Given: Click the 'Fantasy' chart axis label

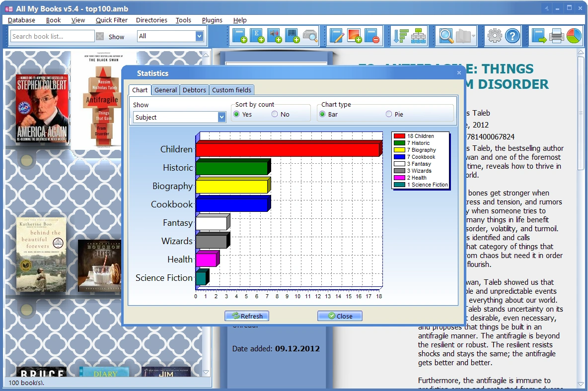Looking at the screenshot, I should [x=178, y=223].
